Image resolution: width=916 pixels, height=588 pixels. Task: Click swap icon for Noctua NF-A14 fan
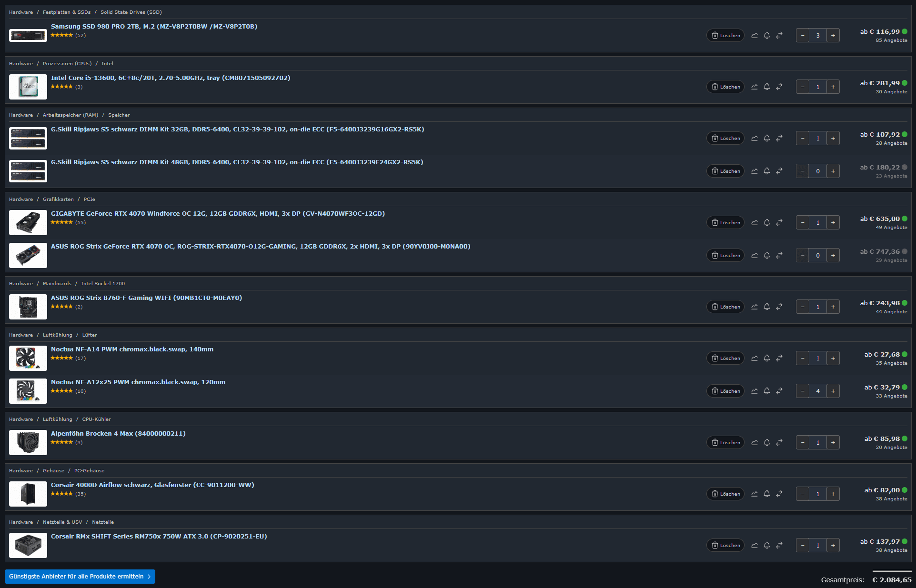tap(779, 358)
